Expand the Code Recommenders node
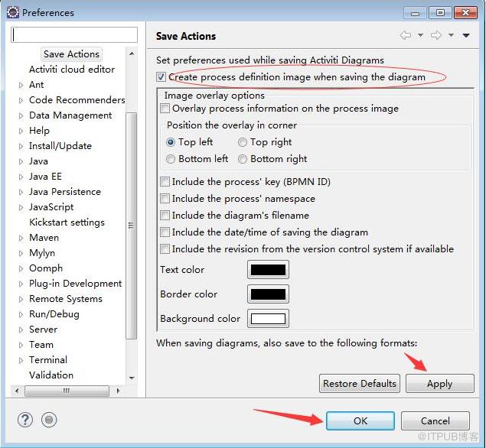The image size is (486, 448). [21, 100]
